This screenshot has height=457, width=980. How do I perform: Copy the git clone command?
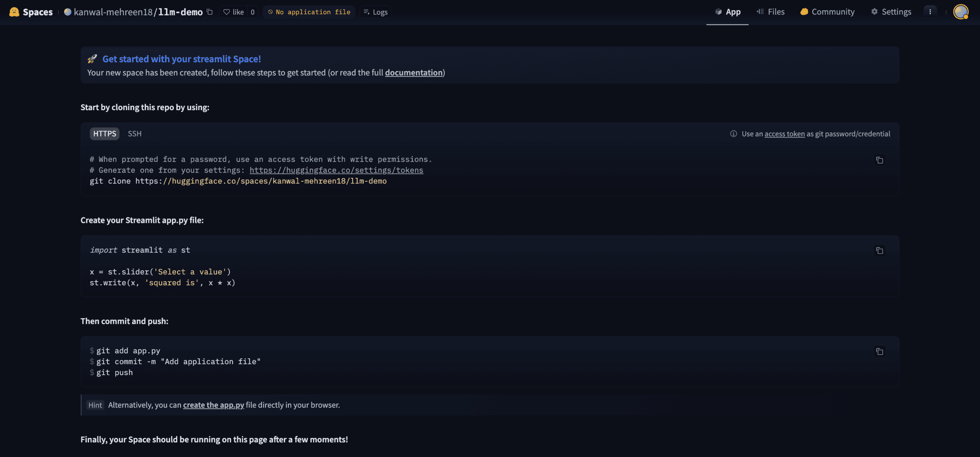pos(879,160)
